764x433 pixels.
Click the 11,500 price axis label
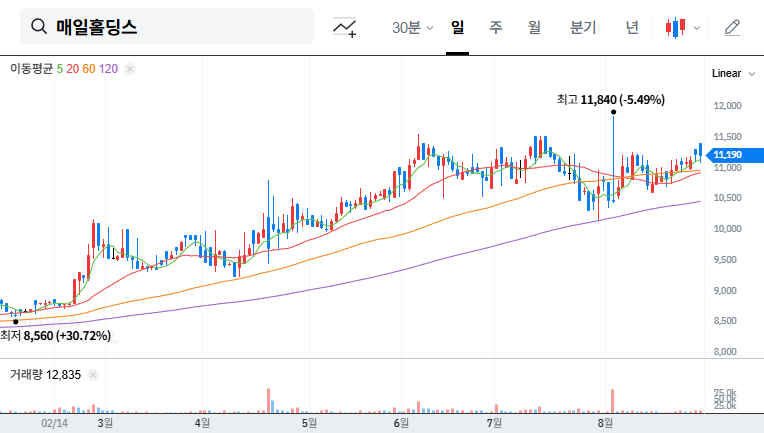pyautogui.click(x=727, y=137)
